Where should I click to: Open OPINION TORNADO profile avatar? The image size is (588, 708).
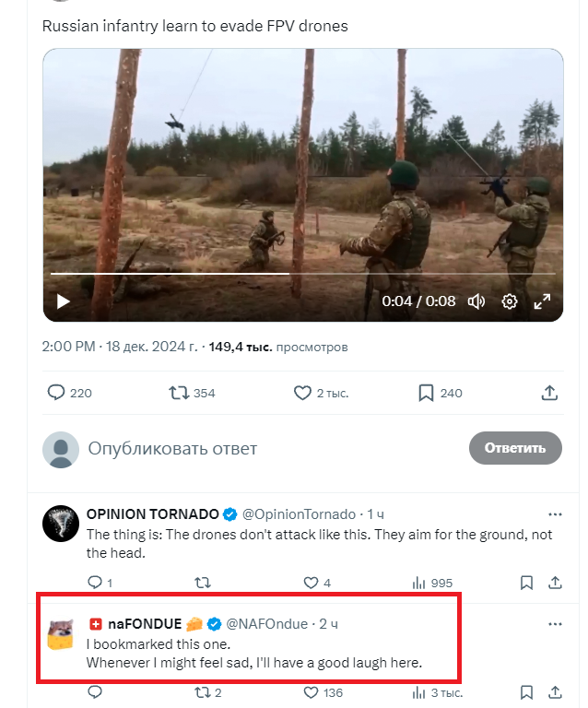pyautogui.click(x=61, y=524)
